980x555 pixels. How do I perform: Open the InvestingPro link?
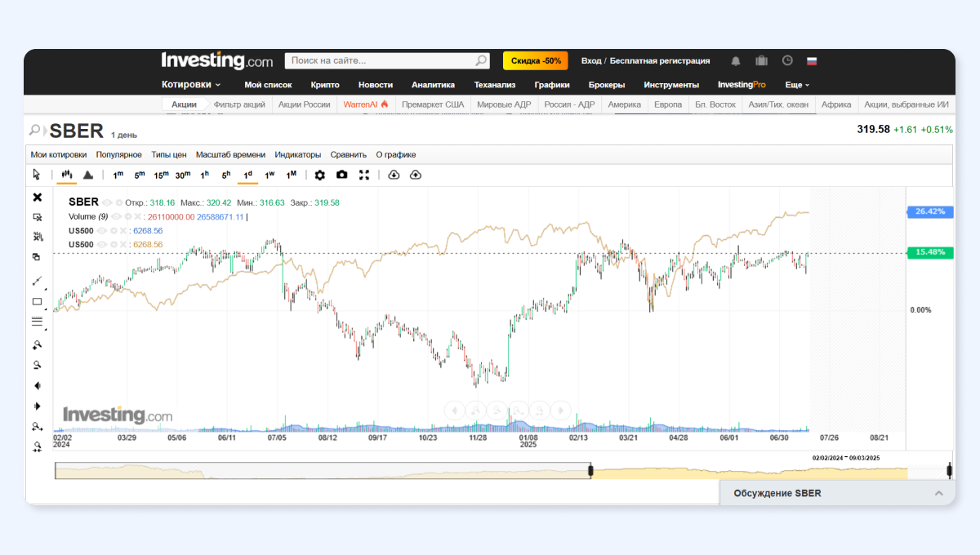742,85
